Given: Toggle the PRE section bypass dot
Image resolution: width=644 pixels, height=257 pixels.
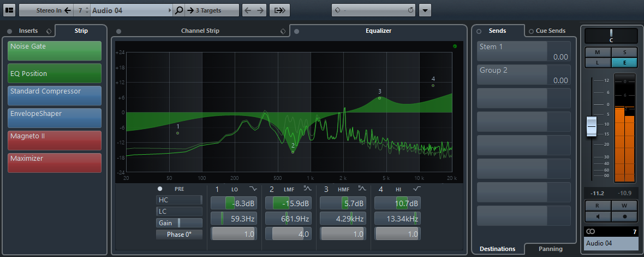Looking at the screenshot, I should click(160, 189).
